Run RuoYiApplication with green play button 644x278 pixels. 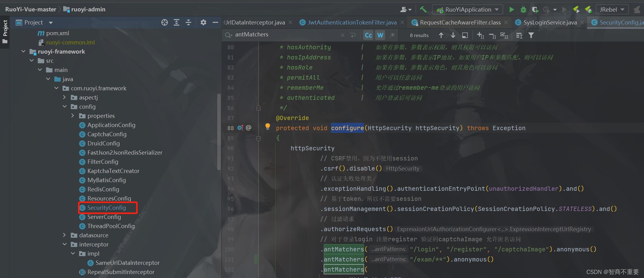(x=511, y=9)
